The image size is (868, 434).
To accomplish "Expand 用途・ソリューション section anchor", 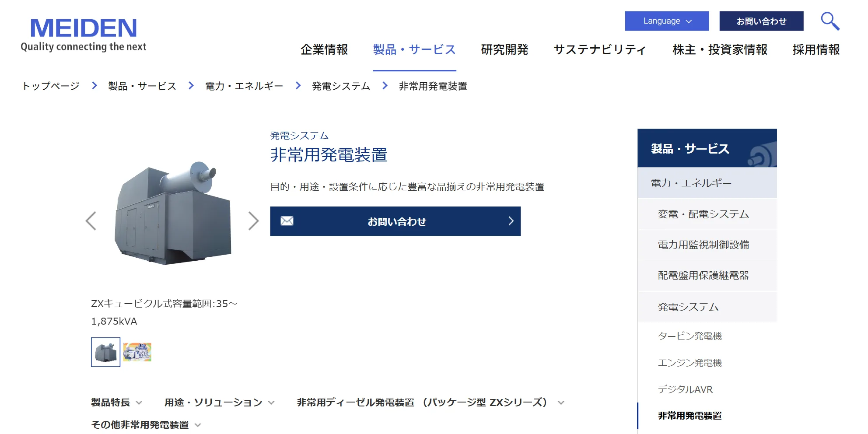I will coord(219,402).
